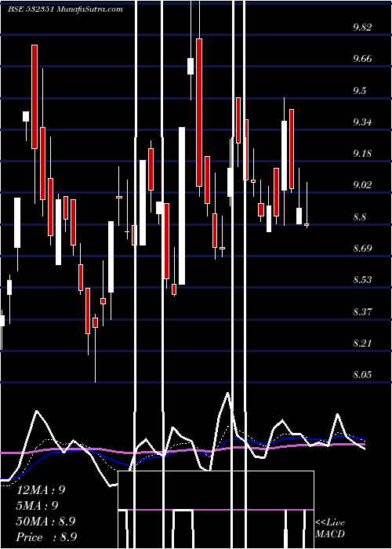Click the 9.5 price axis label
Image resolution: width=392 pixels, height=549 pixels.
(359, 91)
